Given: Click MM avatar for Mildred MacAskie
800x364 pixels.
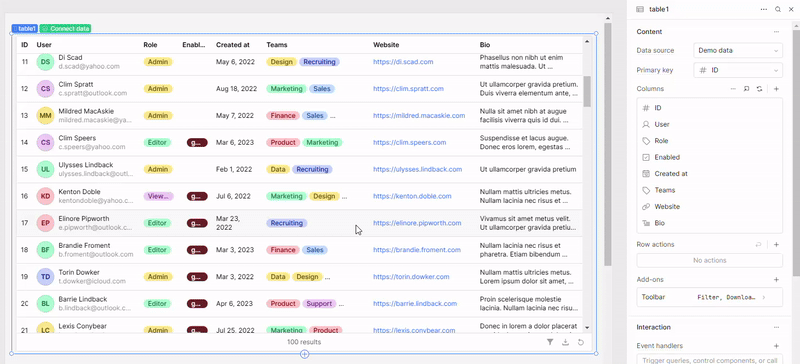Looking at the screenshot, I should click(x=45, y=116).
